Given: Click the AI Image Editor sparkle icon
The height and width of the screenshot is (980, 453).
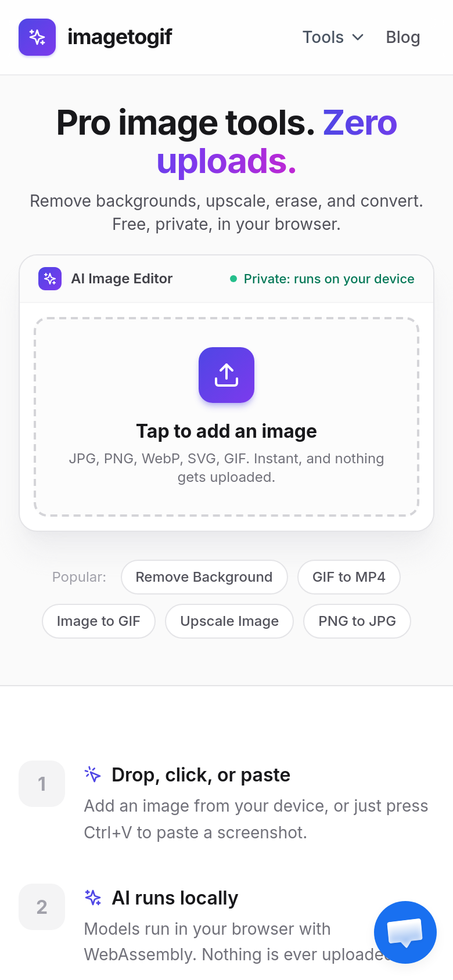Looking at the screenshot, I should pyautogui.click(x=50, y=279).
